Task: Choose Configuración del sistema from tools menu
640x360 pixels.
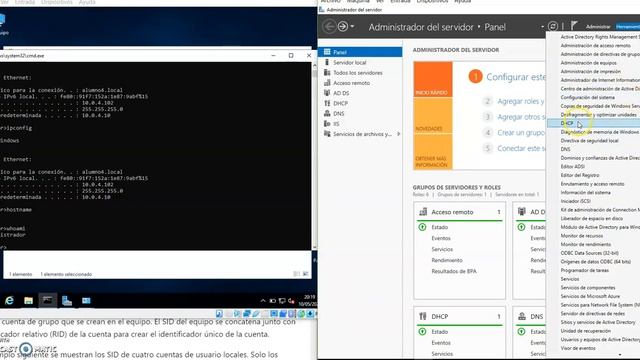Action: pos(593,97)
